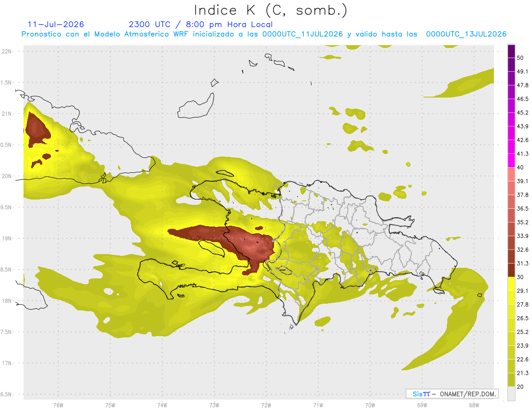Select the '0000UTC_11JUL2026' initialization time

pos(302,34)
